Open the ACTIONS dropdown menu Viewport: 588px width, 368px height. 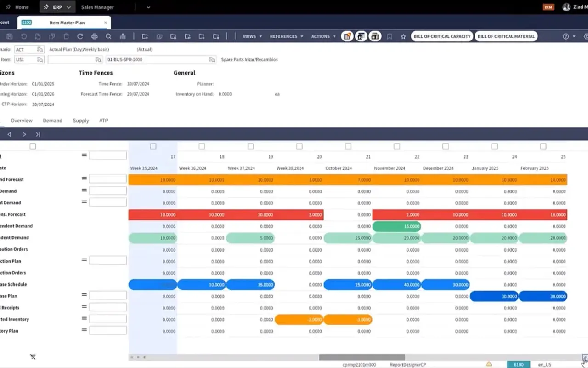[x=323, y=36]
